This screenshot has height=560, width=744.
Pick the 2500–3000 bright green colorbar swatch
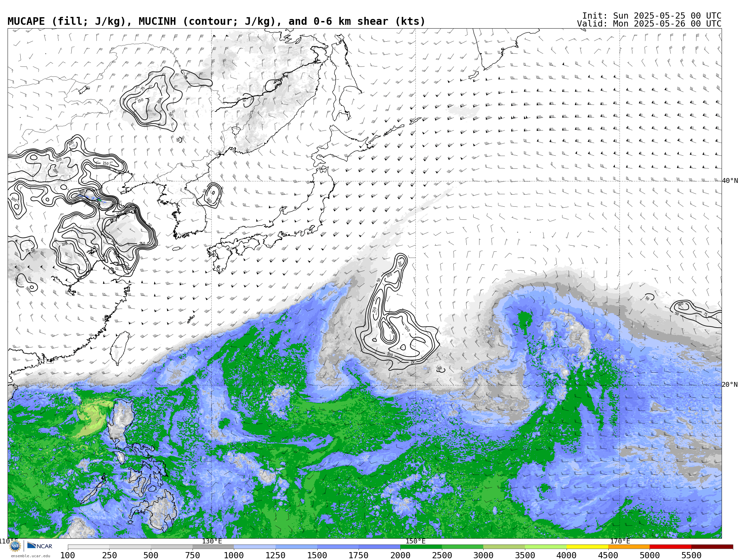463,547
